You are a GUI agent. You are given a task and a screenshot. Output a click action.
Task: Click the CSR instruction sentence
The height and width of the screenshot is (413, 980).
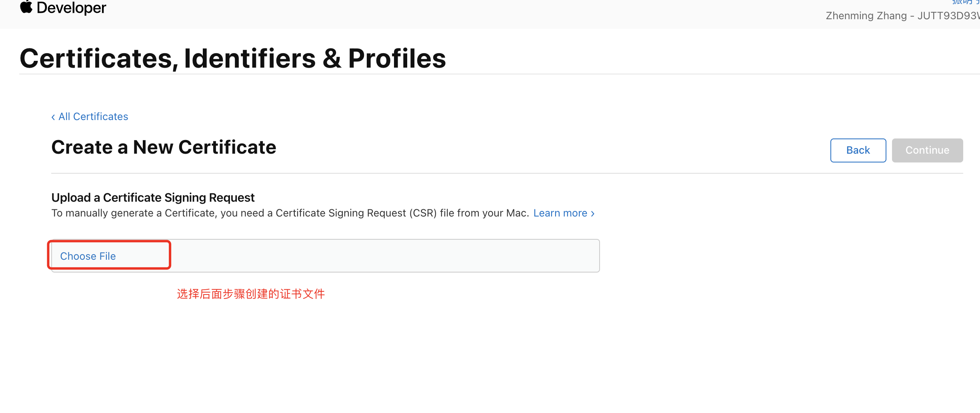tap(290, 213)
